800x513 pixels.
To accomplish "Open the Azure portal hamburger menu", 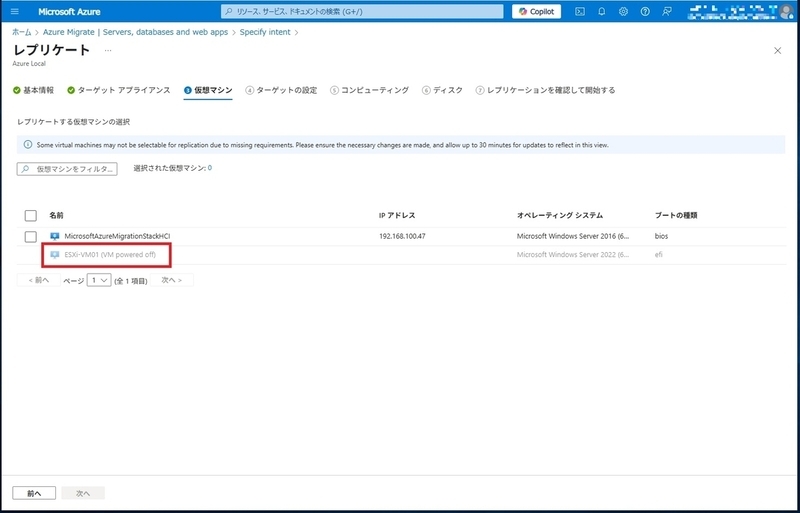I will [x=14, y=11].
